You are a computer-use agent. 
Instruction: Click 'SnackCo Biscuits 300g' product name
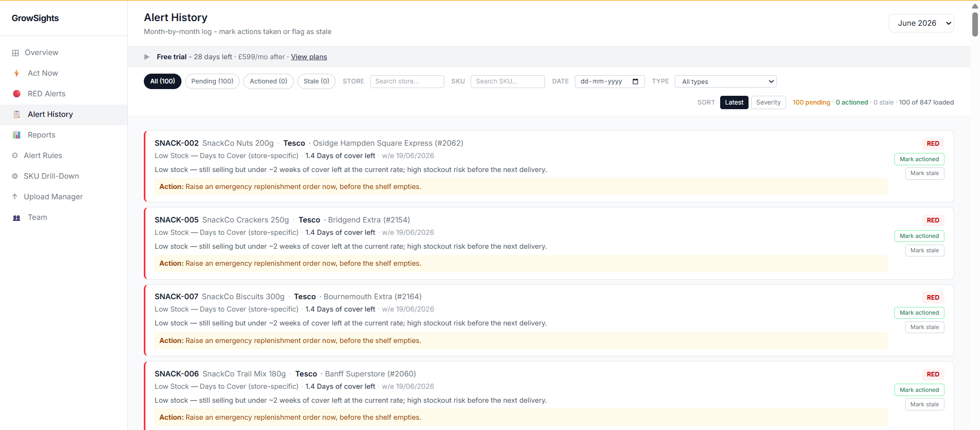243,297
